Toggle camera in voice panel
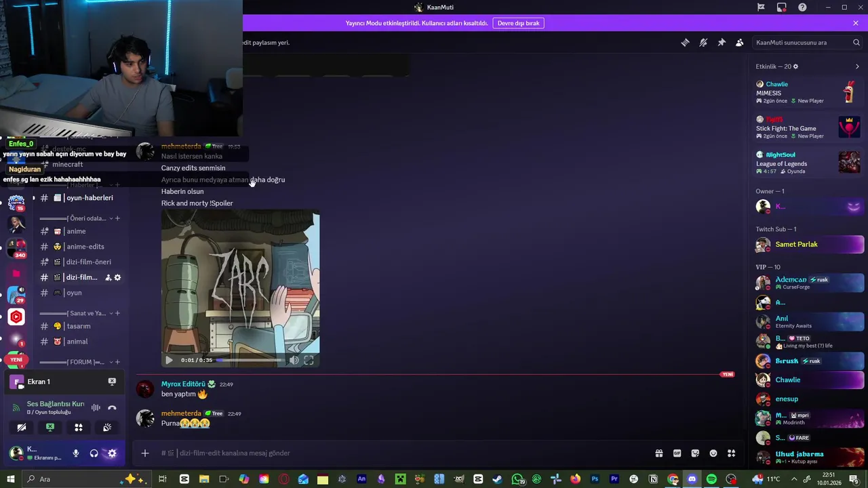Image resolution: width=868 pixels, height=488 pixels. pos(22,428)
